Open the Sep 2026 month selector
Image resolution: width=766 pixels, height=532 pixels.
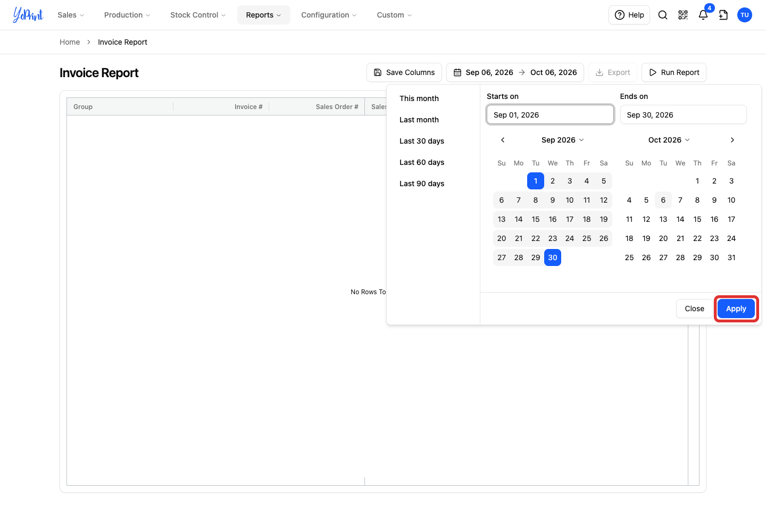click(x=563, y=140)
